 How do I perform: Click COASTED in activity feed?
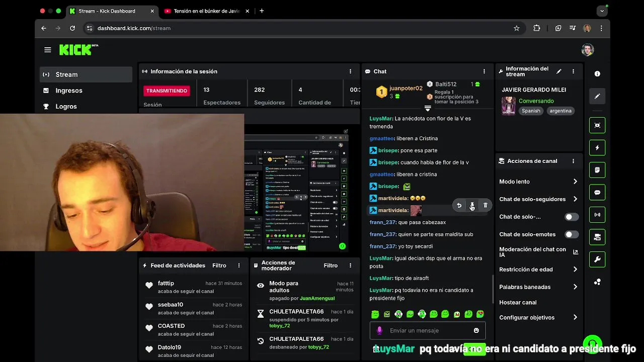(x=171, y=326)
